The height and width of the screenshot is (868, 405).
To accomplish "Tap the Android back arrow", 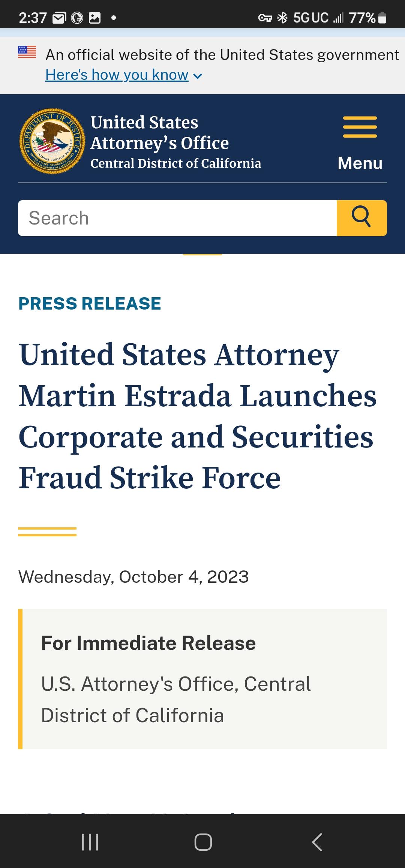I will point(317,842).
